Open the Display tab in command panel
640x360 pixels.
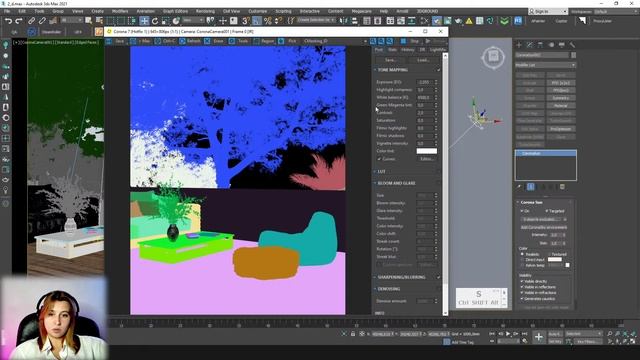pyautogui.click(x=562, y=44)
